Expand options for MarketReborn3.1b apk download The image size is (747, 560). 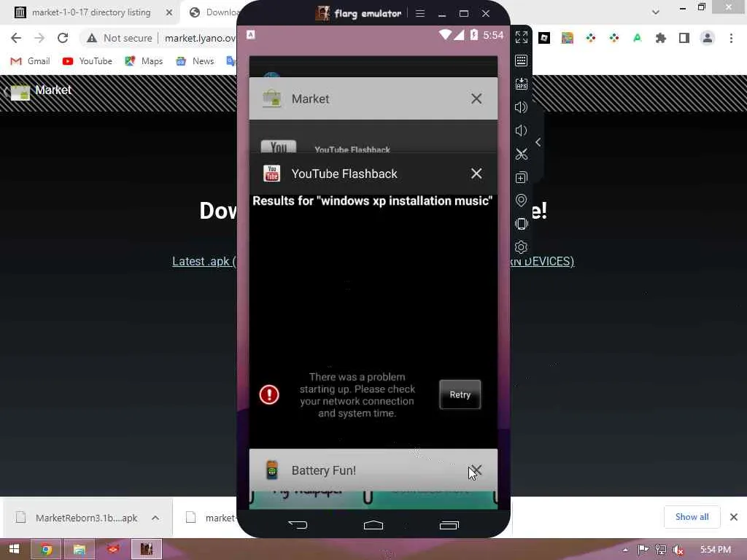coord(155,518)
